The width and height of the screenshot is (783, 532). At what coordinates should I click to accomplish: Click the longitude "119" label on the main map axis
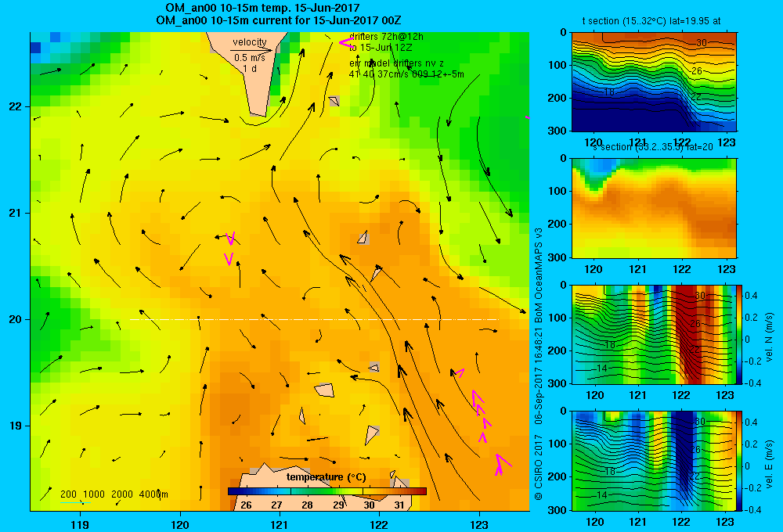tap(80, 524)
